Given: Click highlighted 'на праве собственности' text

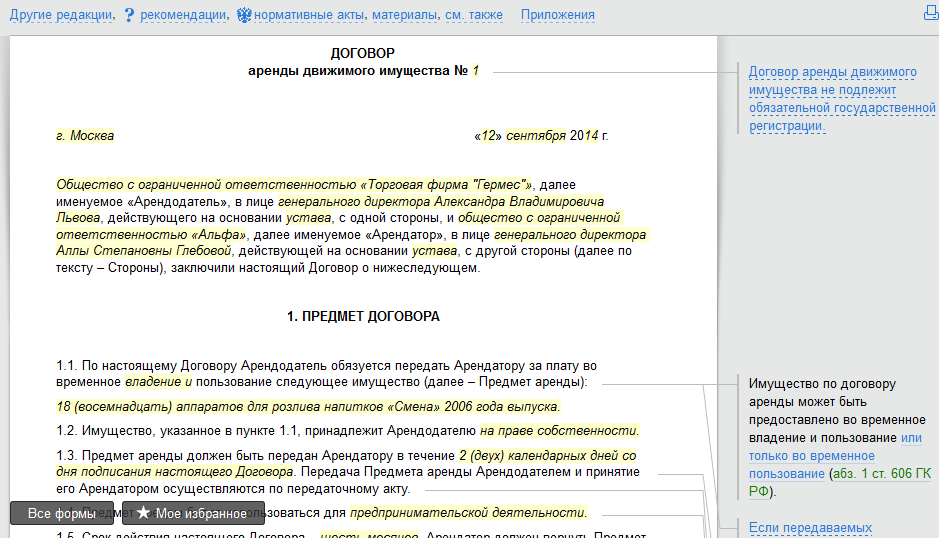Looking at the screenshot, I should click(x=558, y=431).
